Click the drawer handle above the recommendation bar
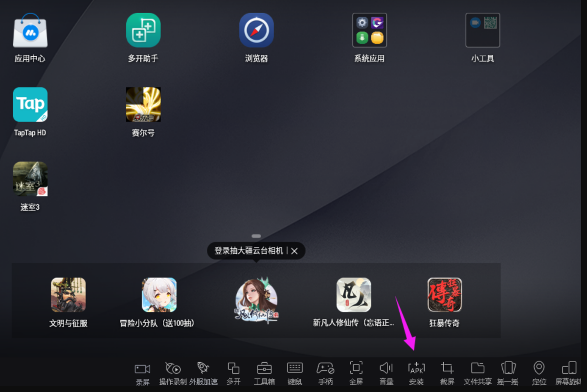587x392 pixels. [x=256, y=236]
